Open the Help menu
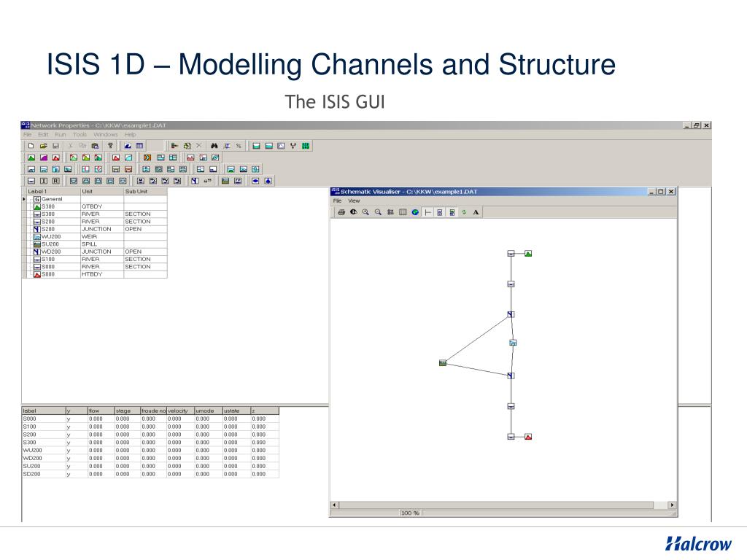This screenshot has height=560, width=747. 130,135
